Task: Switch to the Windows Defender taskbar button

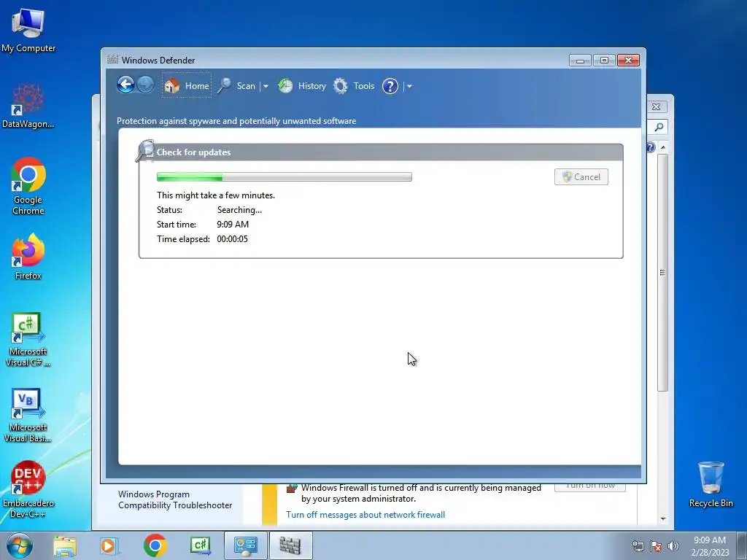Action: point(290,545)
